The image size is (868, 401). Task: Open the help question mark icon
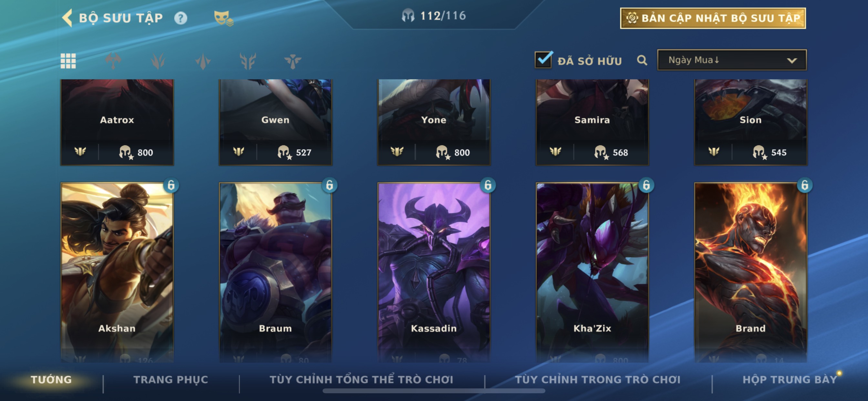181,18
